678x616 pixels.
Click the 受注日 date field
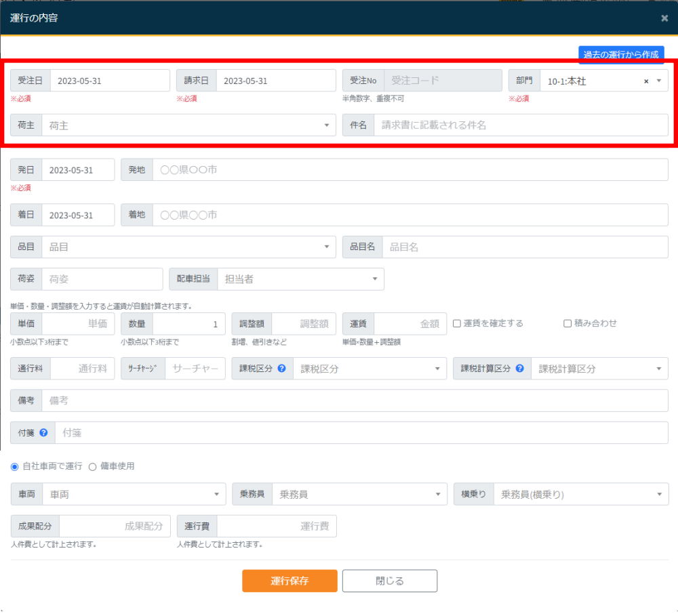pos(110,81)
